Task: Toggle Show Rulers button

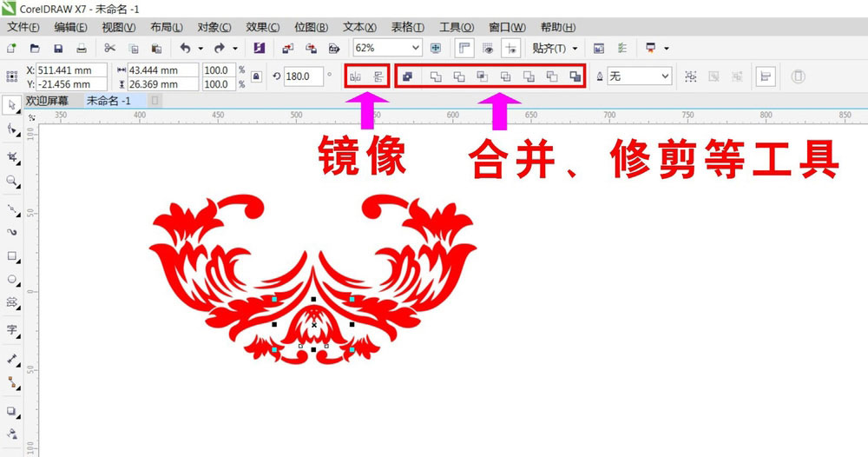Action: coord(464,48)
